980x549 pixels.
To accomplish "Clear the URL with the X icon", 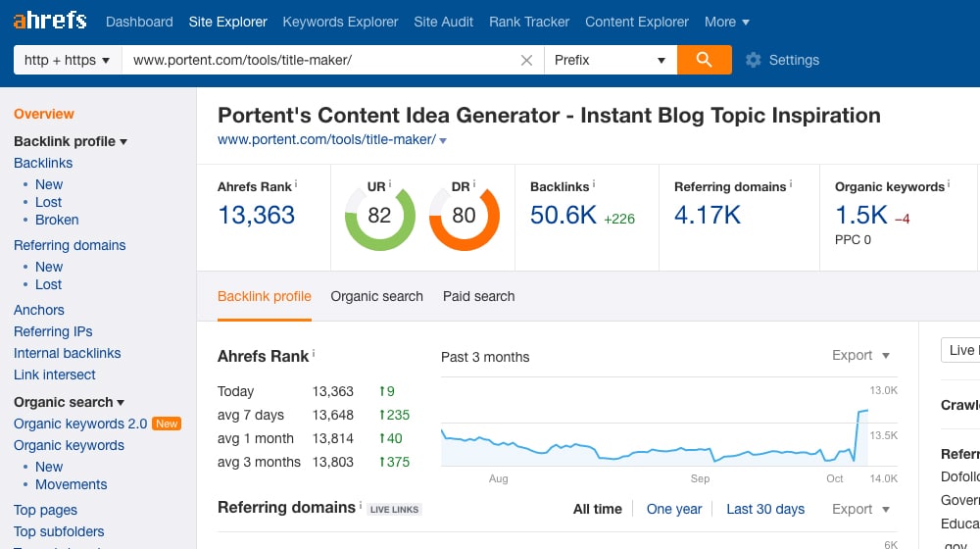I will tap(527, 60).
